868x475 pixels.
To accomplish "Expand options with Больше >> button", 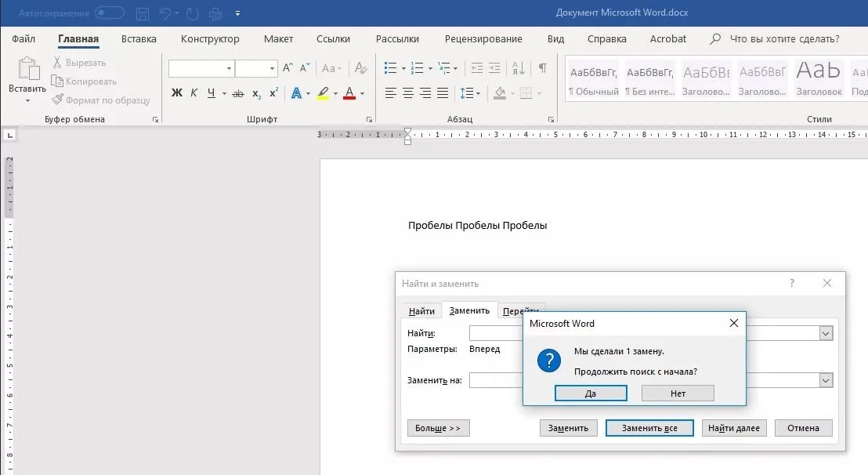I will pos(438,428).
